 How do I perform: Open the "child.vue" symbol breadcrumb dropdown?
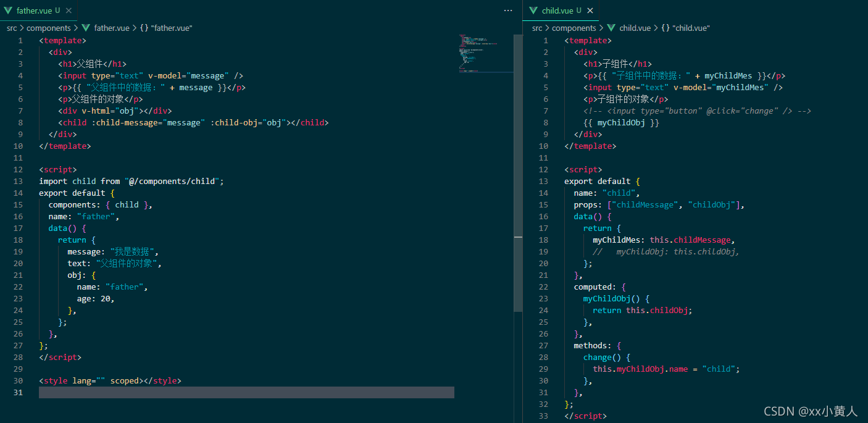pos(691,28)
